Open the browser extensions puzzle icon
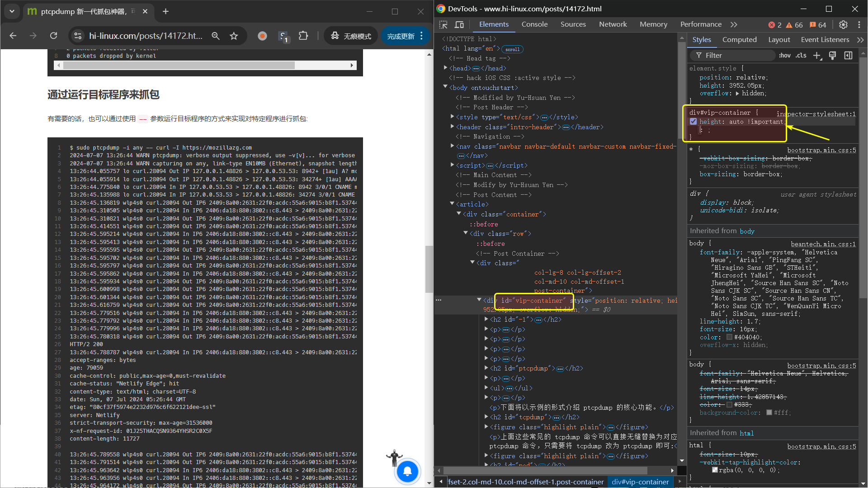 pyautogui.click(x=303, y=36)
